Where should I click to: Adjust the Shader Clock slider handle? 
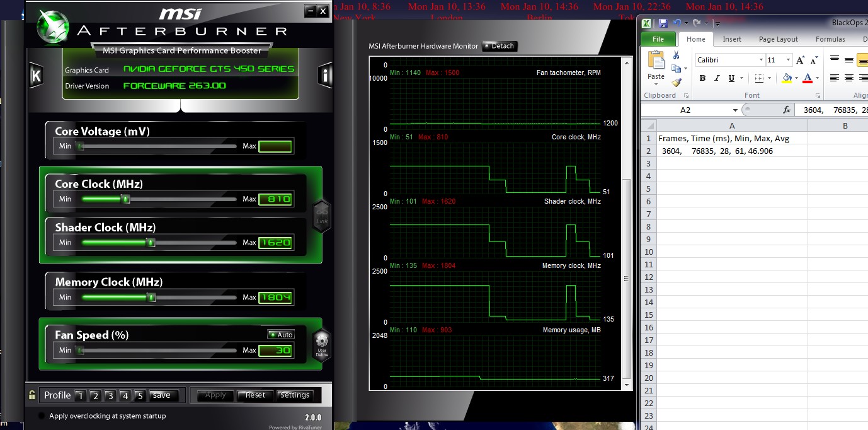click(151, 242)
